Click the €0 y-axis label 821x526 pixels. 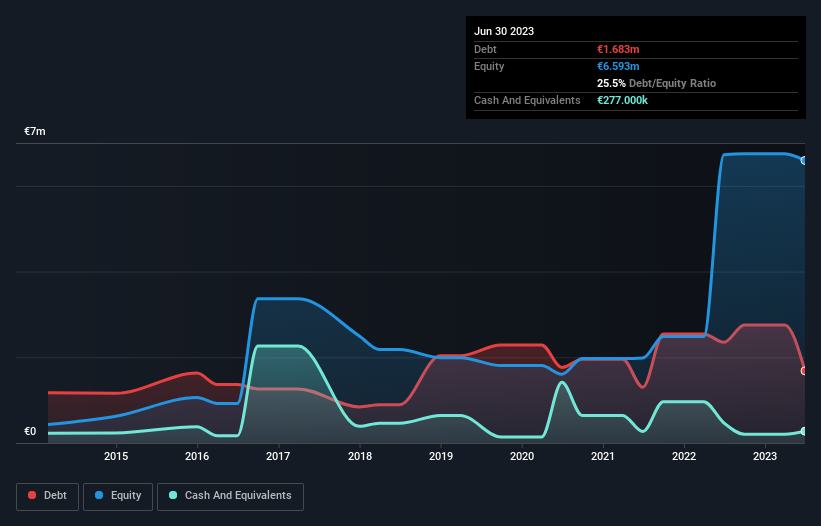(30, 431)
